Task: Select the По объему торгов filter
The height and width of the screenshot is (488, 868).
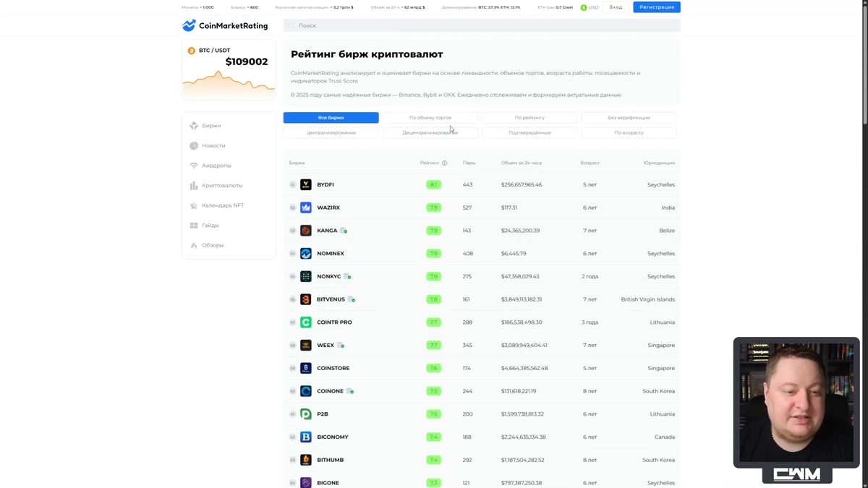Action: (430, 118)
